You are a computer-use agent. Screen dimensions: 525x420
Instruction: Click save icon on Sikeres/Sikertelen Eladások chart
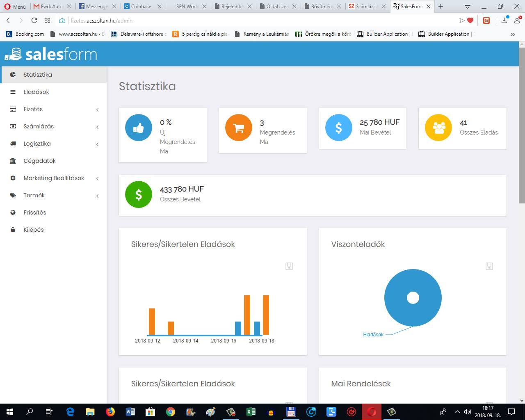[x=289, y=266]
